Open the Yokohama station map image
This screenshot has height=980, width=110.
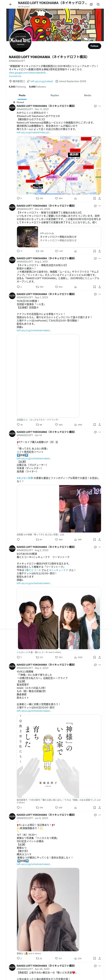(59, 165)
